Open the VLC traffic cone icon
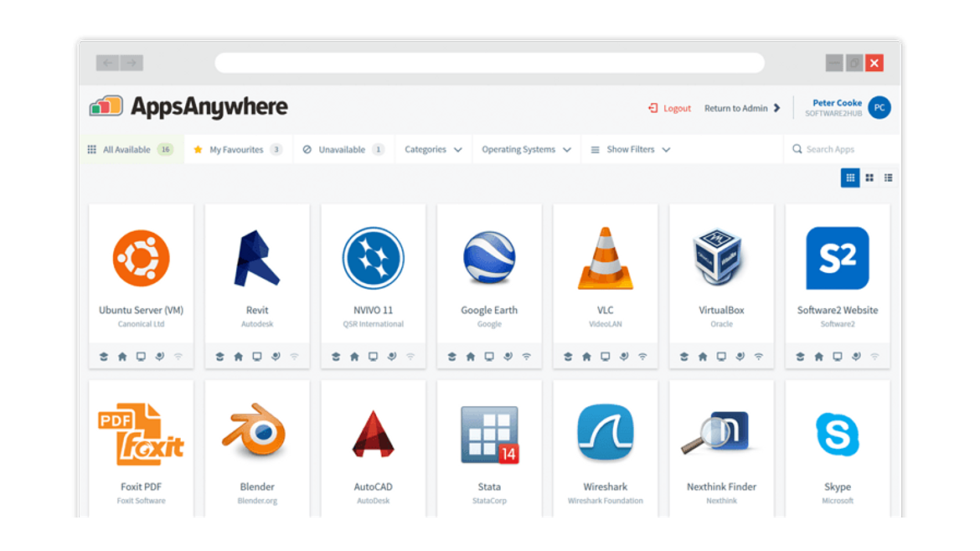The height and width of the screenshot is (551, 980). (x=605, y=258)
